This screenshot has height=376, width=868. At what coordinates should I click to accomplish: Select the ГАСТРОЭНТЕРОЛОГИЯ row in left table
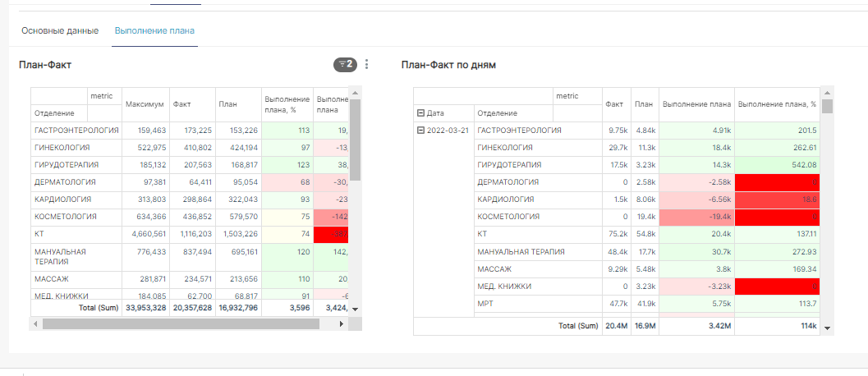click(76, 131)
